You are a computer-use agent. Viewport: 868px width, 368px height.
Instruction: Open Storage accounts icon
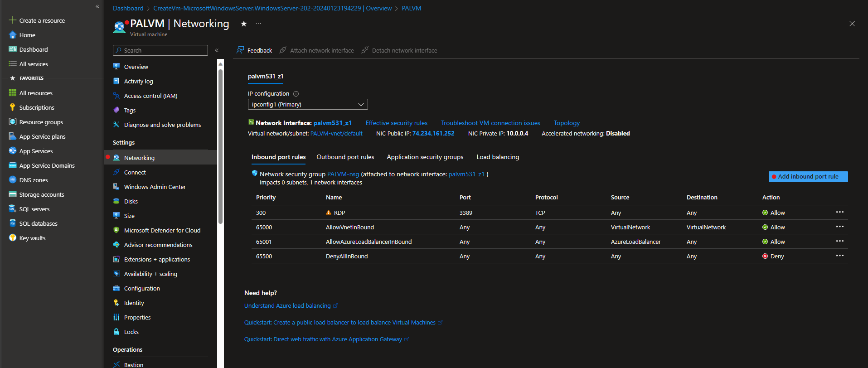click(x=13, y=194)
